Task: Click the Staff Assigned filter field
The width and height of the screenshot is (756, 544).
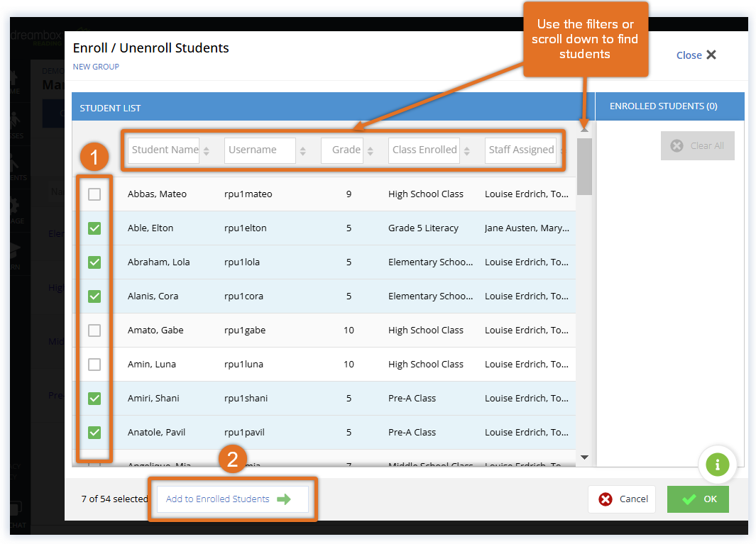Action: [x=520, y=150]
